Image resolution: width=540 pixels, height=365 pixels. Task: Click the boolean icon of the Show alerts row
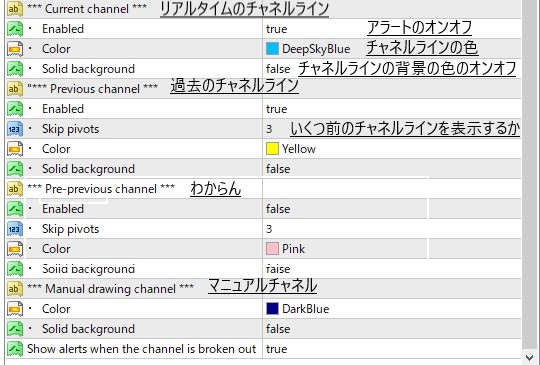point(15,348)
